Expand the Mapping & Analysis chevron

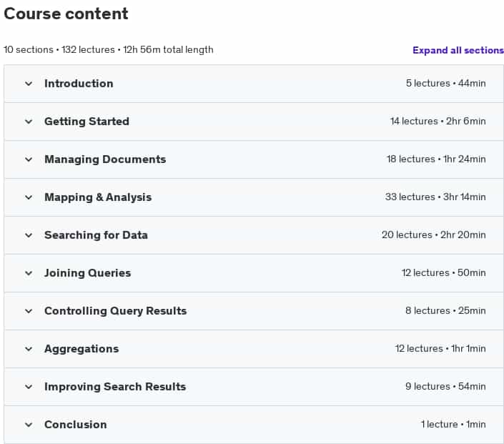(29, 197)
